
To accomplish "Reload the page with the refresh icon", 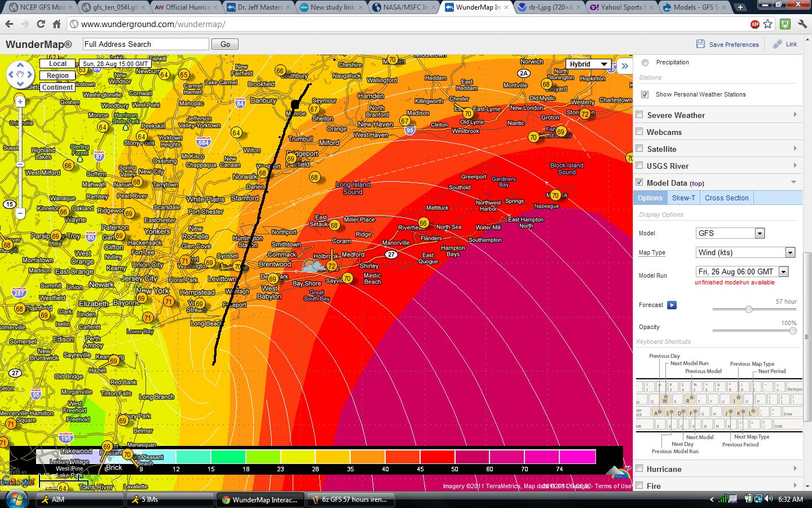I will coord(41,24).
